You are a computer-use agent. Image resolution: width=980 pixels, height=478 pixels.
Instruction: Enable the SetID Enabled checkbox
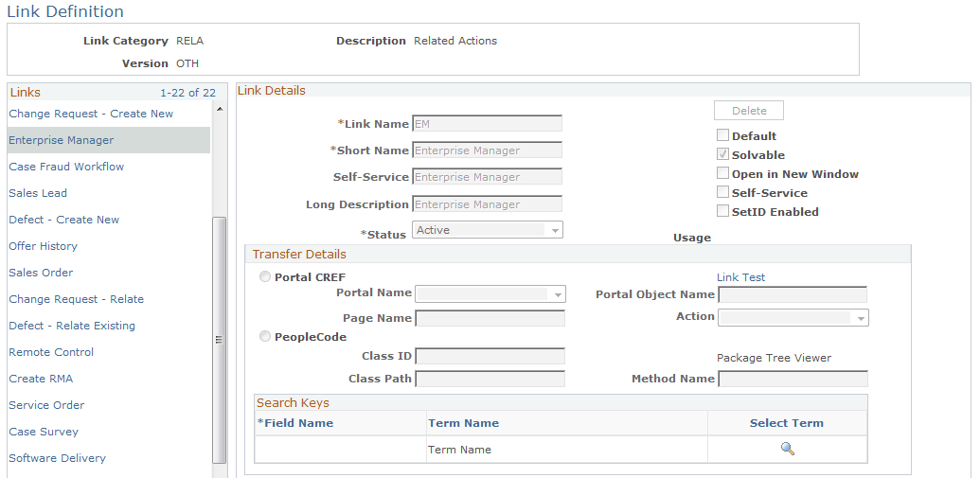pos(722,210)
